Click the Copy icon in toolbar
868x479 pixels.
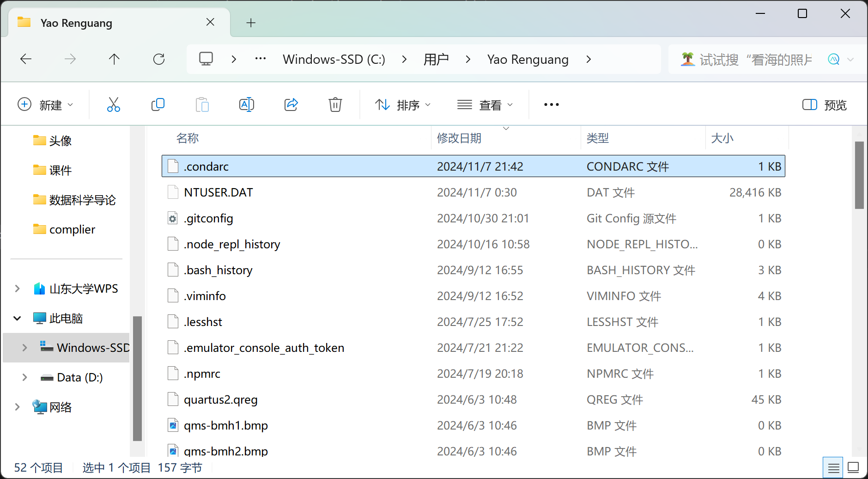[x=158, y=104]
